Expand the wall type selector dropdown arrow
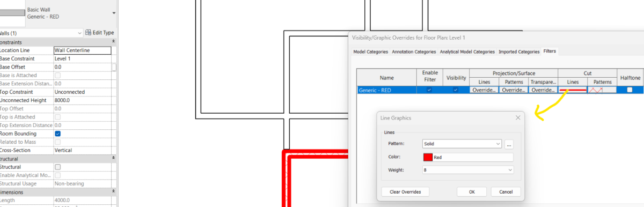 tap(114, 13)
